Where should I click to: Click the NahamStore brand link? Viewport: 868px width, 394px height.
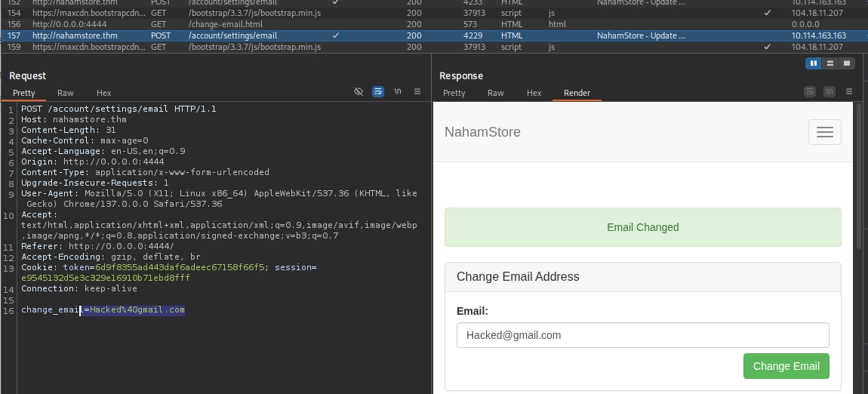(x=482, y=131)
